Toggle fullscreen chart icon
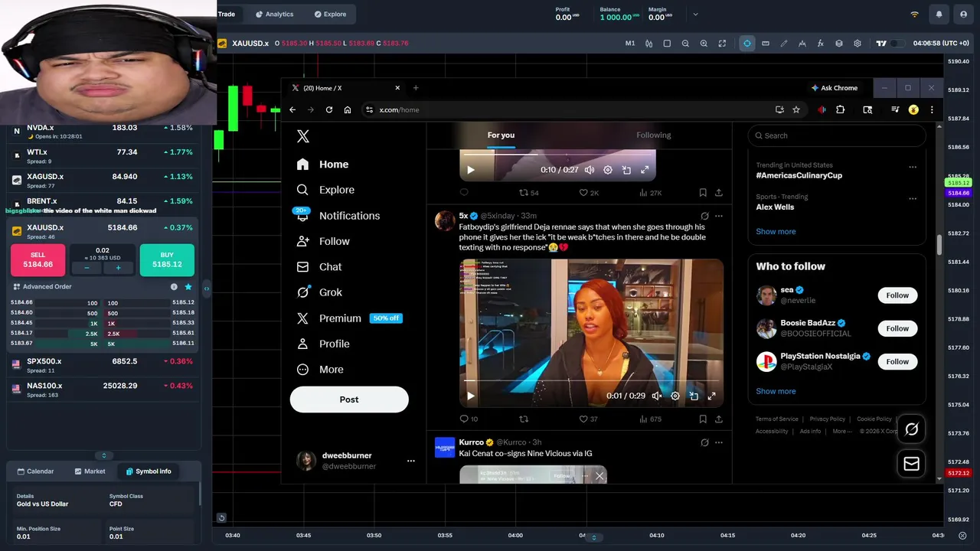This screenshot has height=551, width=980. (722, 44)
